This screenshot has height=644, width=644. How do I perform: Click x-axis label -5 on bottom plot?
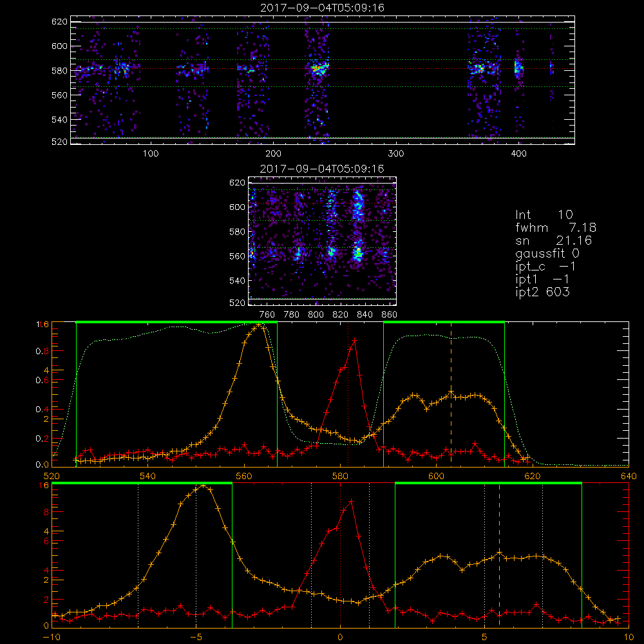click(196, 638)
